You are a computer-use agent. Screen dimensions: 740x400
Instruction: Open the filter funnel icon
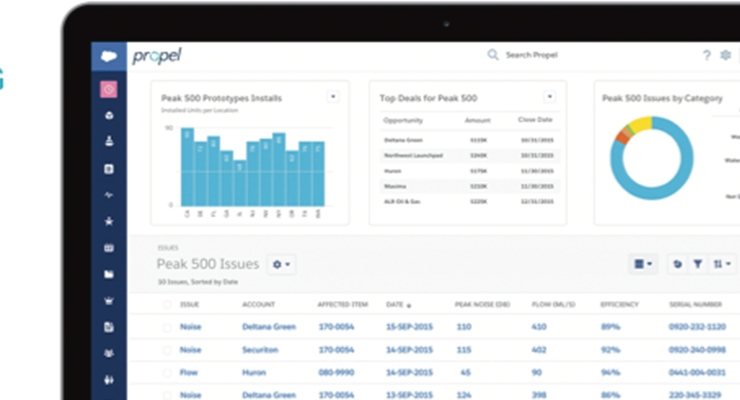(x=698, y=264)
